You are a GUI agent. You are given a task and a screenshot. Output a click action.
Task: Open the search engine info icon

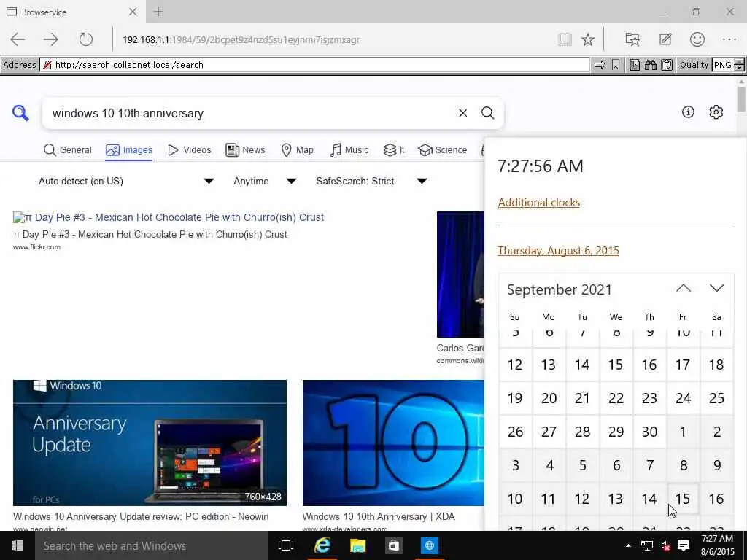pyautogui.click(x=688, y=112)
